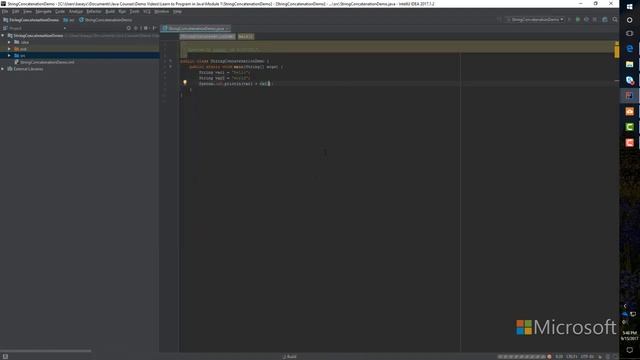This screenshot has height=360, width=640.
Task: Launch Microsoft Edge from taskbar
Action: (x=629, y=49)
